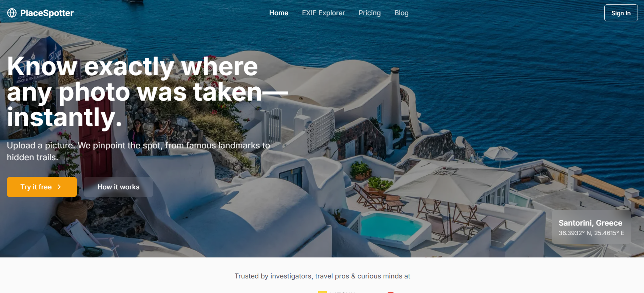
Task: Click the 'Upload a picture' subtitle text
Action: [x=138, y=151]
